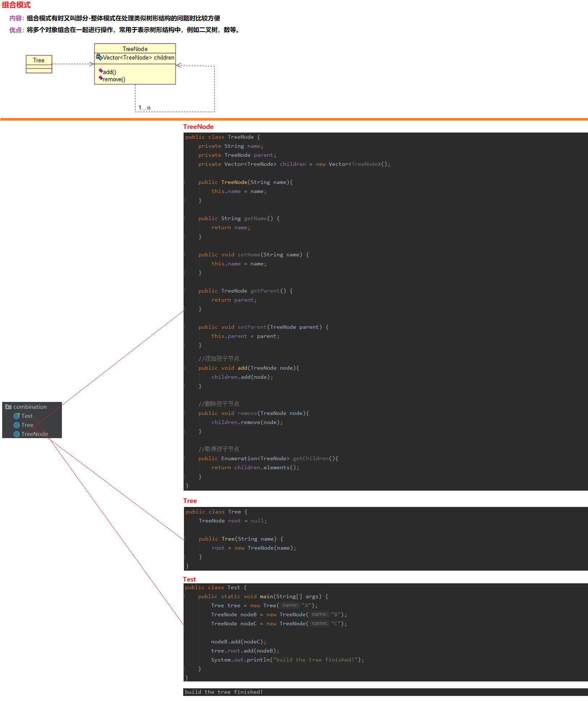This screenshot has width=588, height=701.
Task: Click the red TreeNode heading above the code
Action: pyautogui.click(x=198, y=127)
